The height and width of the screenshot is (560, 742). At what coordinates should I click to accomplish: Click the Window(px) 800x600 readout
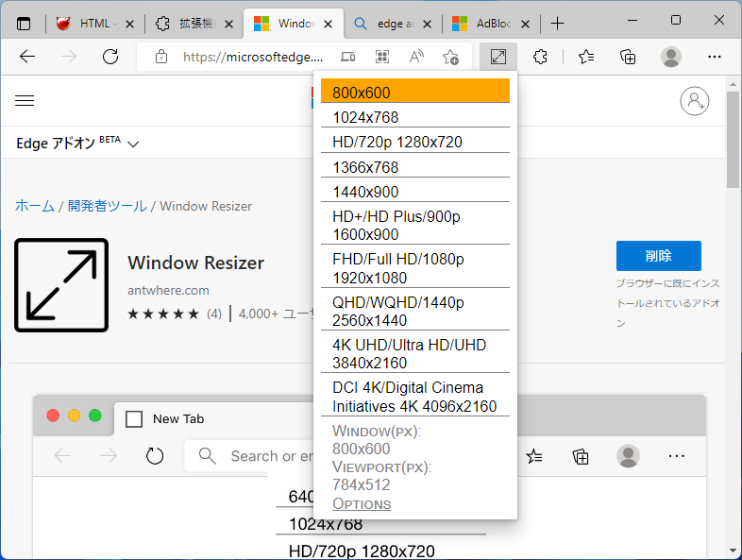(361, 449)
